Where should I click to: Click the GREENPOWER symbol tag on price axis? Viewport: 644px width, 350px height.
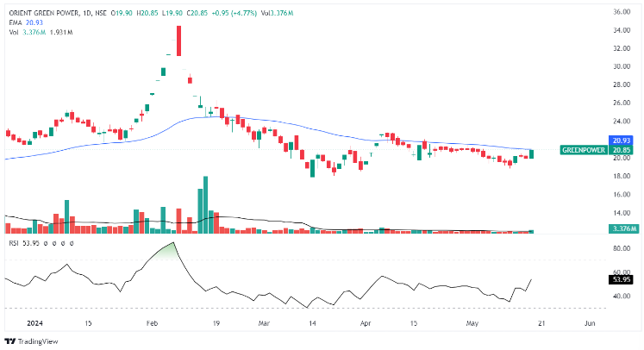point(583,150)
